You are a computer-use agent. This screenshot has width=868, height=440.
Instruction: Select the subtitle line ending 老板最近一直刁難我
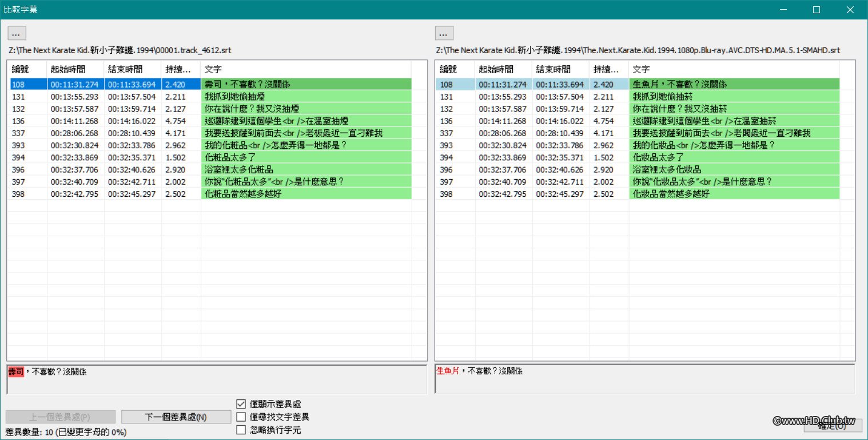tap(306, 133)
